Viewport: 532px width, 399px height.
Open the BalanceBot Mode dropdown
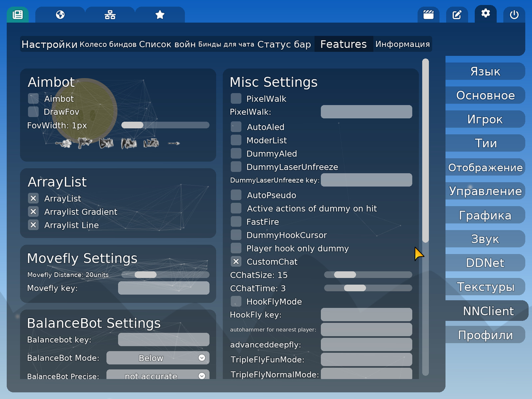158,358
